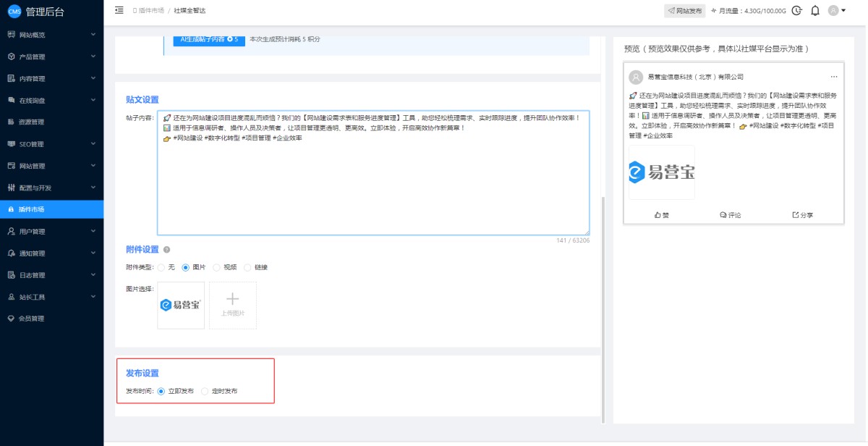Expand 通知管理 using its chevron arrow

point(93,253)
